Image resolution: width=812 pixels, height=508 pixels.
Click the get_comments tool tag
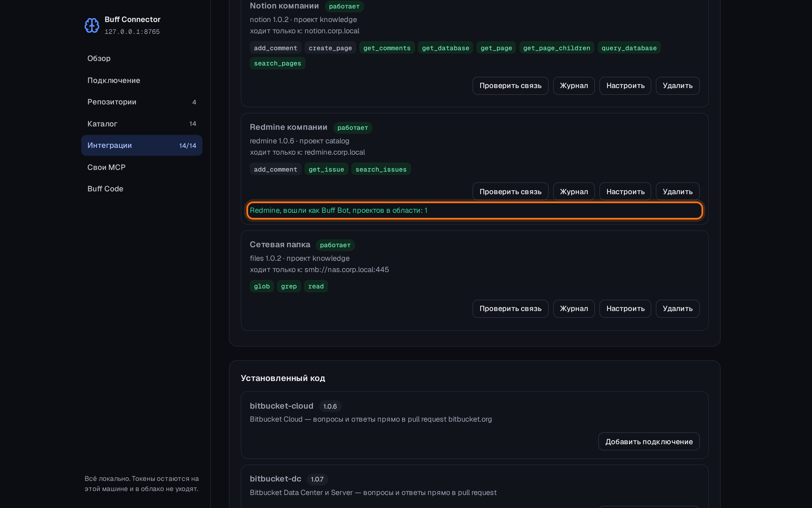pos(387,48)
